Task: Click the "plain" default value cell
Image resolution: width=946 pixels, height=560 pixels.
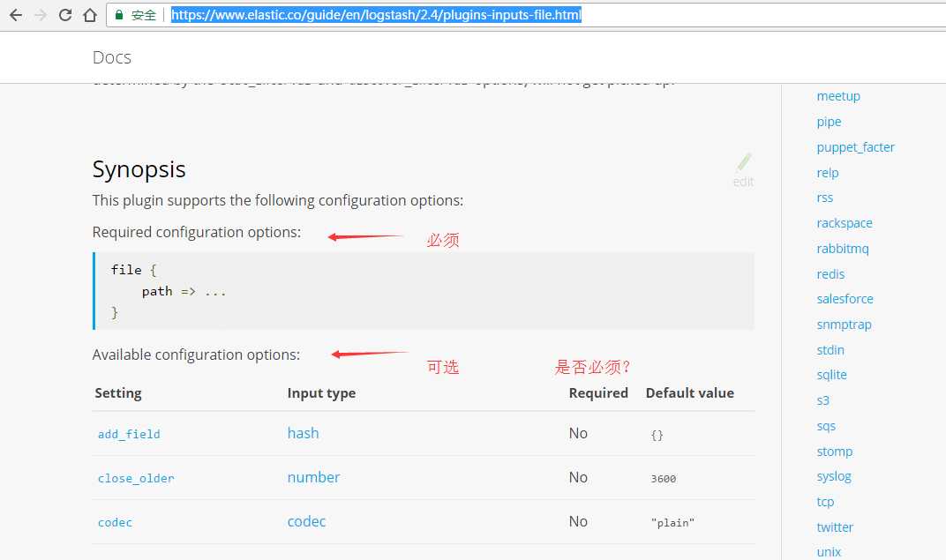Action: (672, 523)
